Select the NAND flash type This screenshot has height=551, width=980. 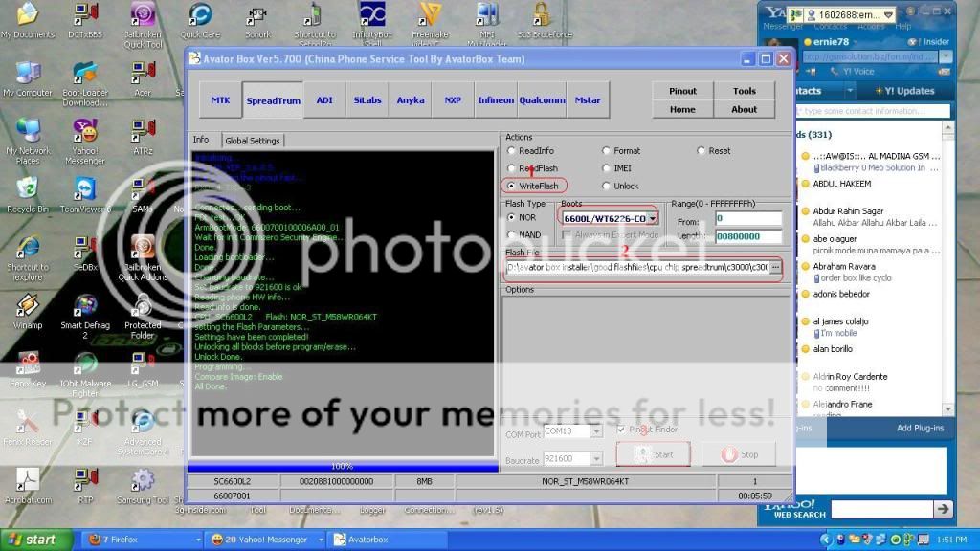tap(512, 234)
